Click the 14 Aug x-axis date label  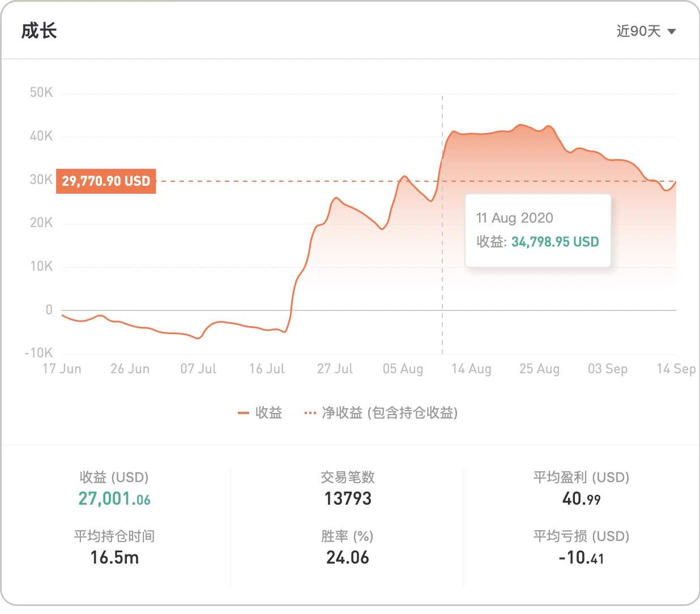pos(471,369)
